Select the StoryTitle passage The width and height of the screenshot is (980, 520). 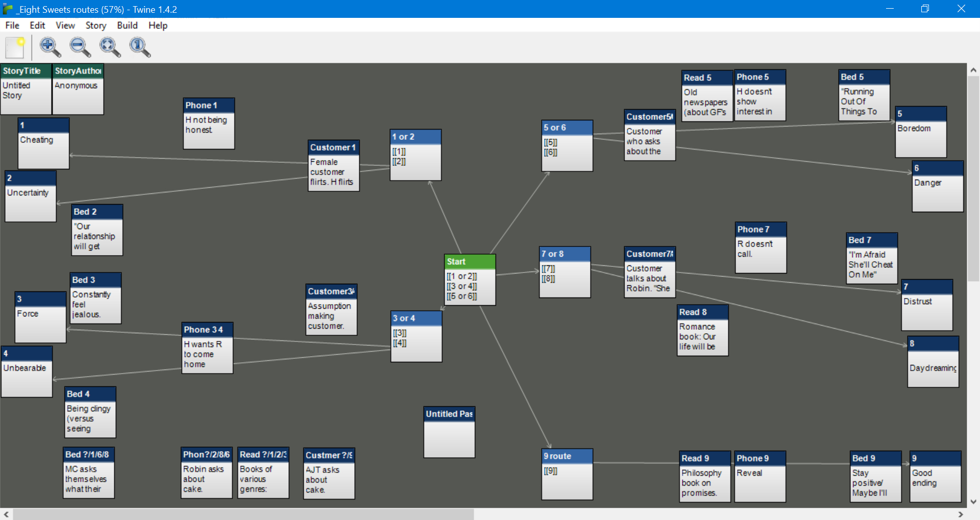pos(26,89)
